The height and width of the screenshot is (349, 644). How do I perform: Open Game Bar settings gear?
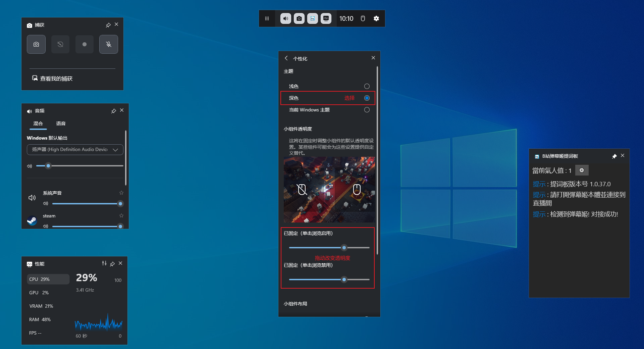coord(376,18)
